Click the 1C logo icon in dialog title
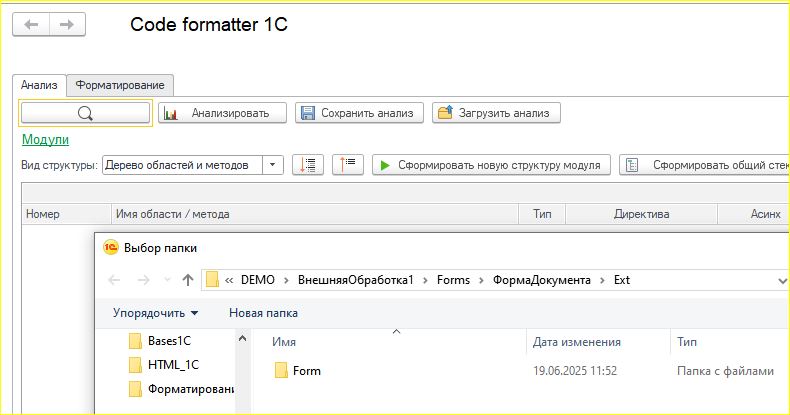The image size is (790, 415). (110, 247)
